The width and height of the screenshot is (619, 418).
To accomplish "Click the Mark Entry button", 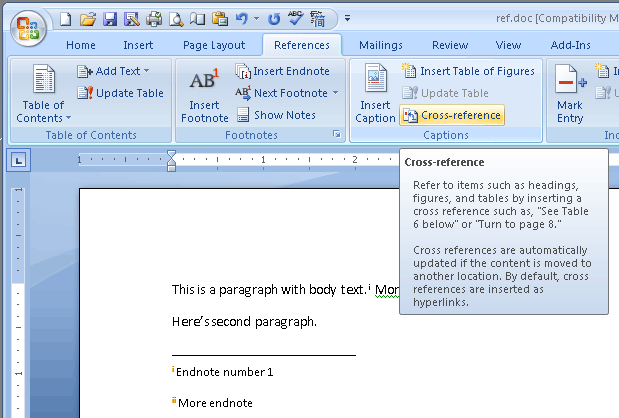I will point(570,94).
